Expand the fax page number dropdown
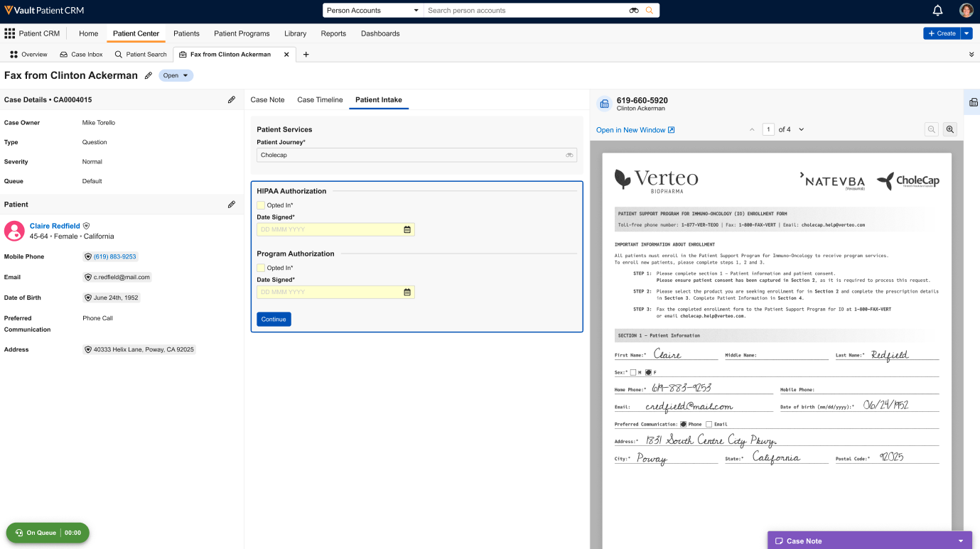The width and height of the screenshot is (980, 549). click(x=802, y=129)
